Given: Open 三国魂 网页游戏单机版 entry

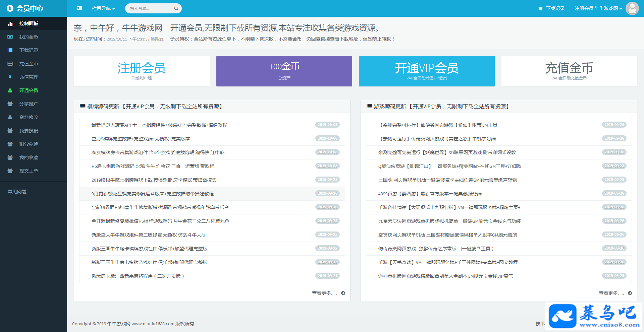Looking at the screenshot, I should tap(448, 180).
